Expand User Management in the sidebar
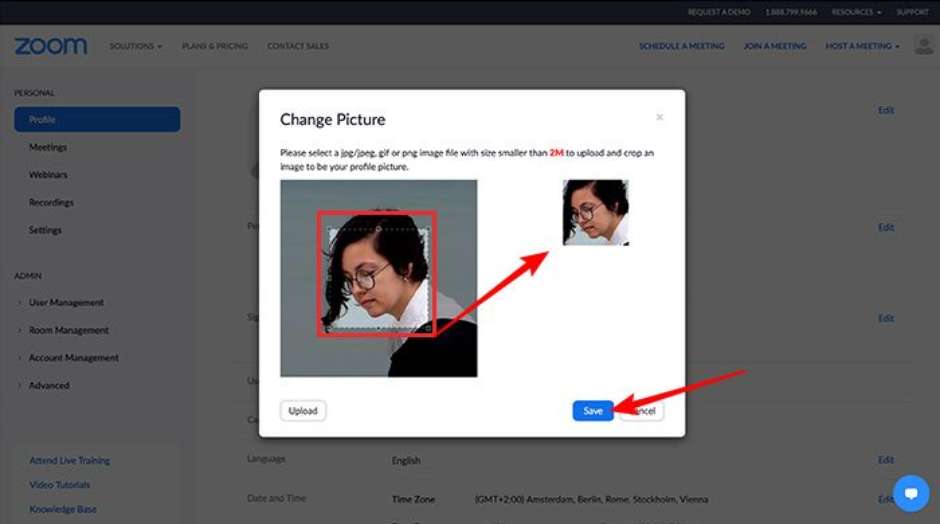Viewport: 940px width, 524px height. (x=66, y=303)
